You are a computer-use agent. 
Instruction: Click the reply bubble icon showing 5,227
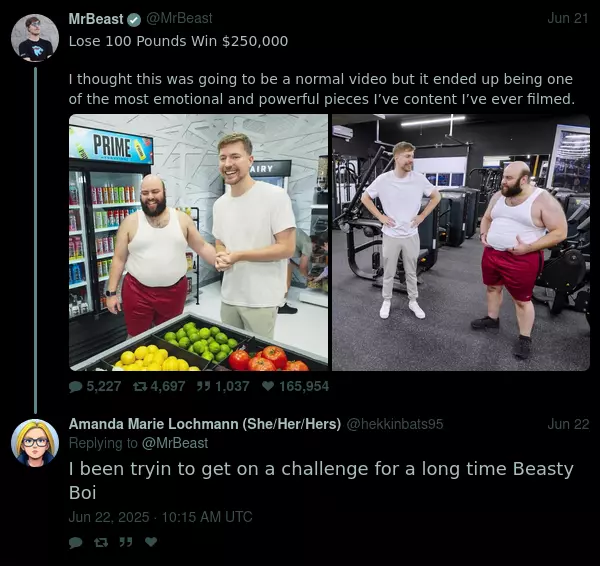click(75, 387)
